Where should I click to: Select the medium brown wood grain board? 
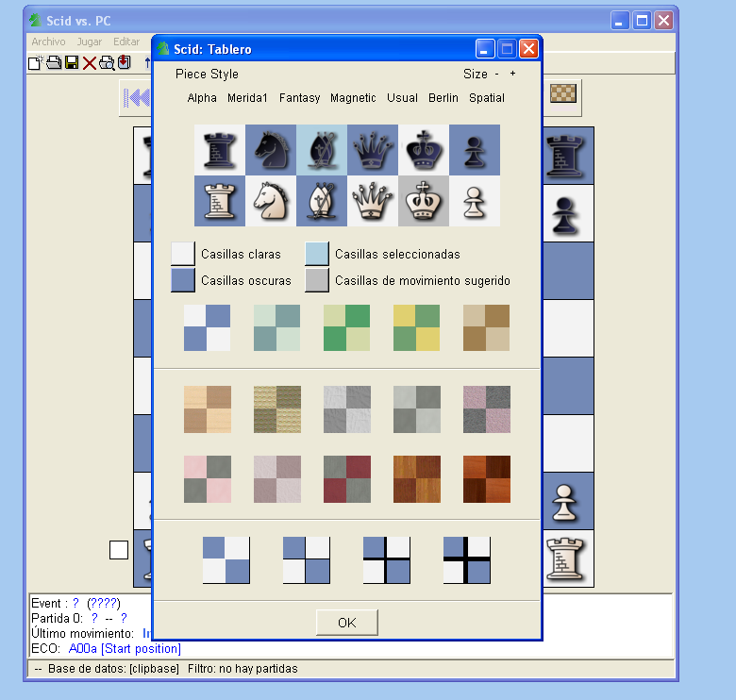click(x=417, y=479)
